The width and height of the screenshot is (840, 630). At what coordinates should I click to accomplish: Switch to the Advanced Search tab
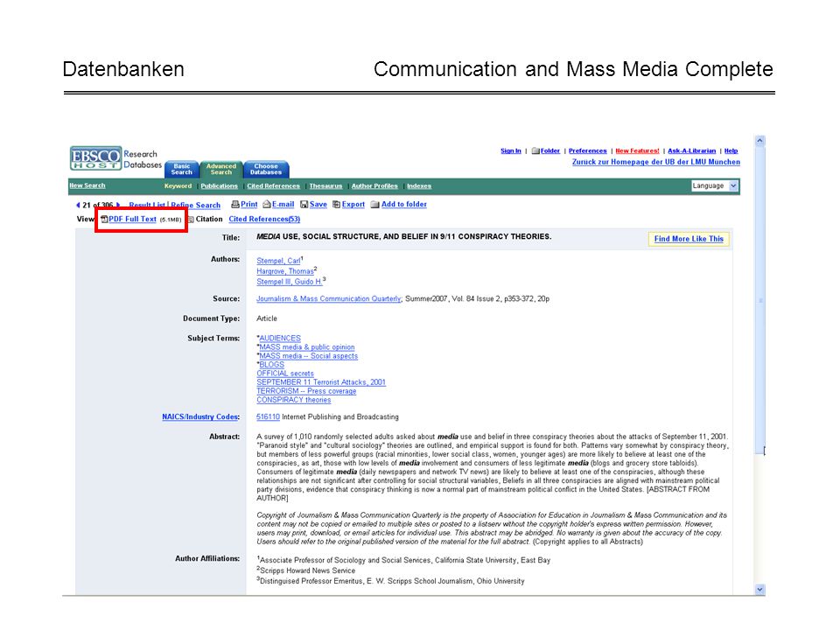click(221, 169)
